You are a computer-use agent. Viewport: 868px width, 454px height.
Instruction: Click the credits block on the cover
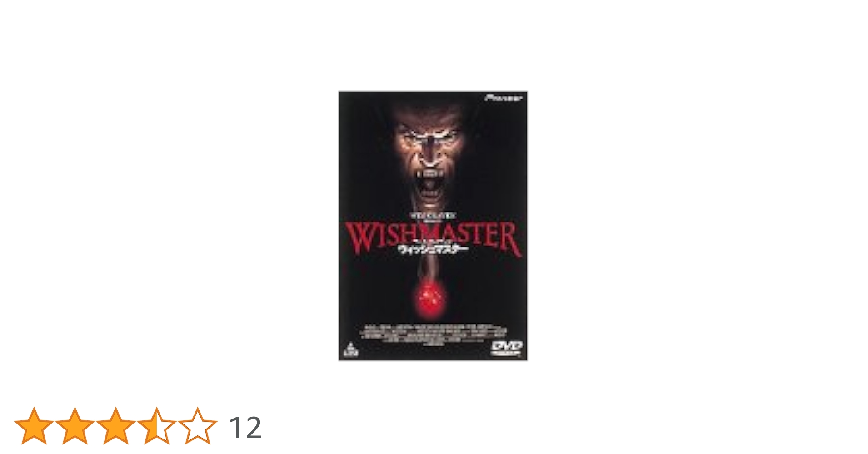434,334
